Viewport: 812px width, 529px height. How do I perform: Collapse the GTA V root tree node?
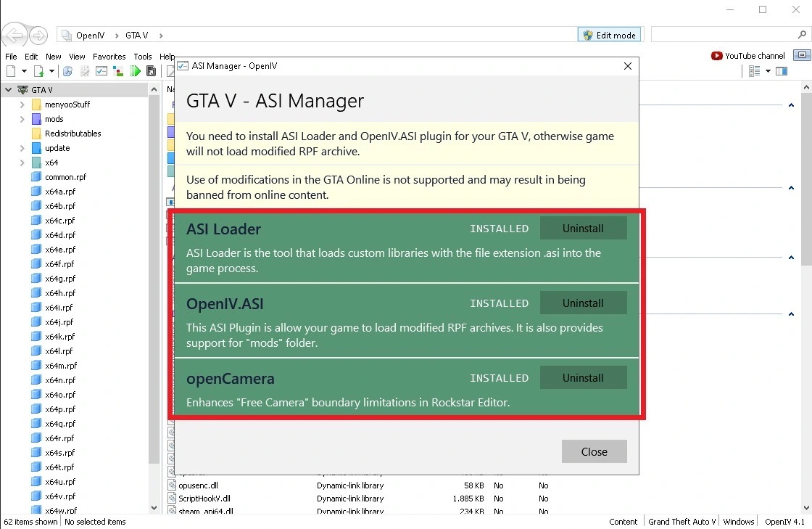(x=8, y=90)
